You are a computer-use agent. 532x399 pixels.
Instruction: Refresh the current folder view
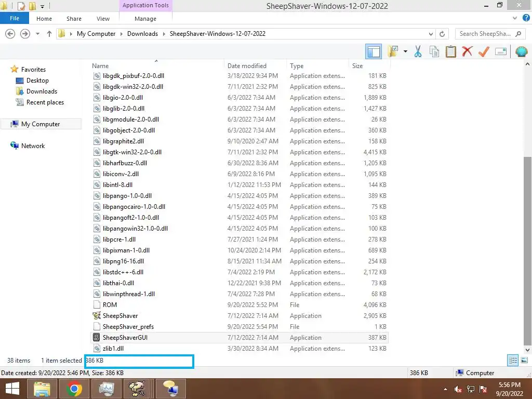pyautogui.click(x=442, y=34)
